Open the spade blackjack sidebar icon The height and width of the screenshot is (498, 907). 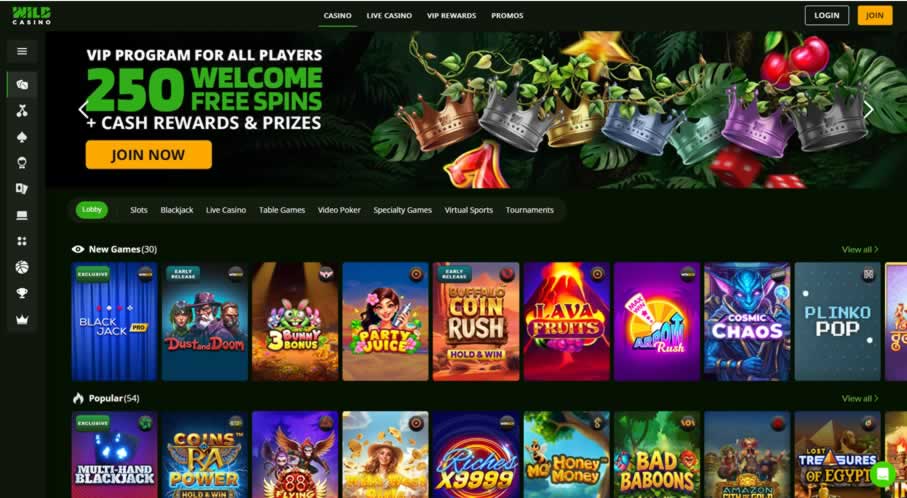(x=22, y=137)
